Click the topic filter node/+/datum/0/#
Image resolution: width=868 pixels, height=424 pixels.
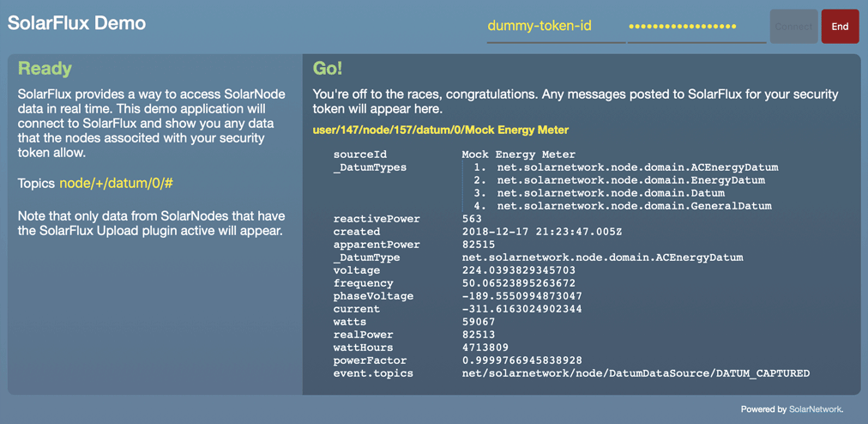117,184
